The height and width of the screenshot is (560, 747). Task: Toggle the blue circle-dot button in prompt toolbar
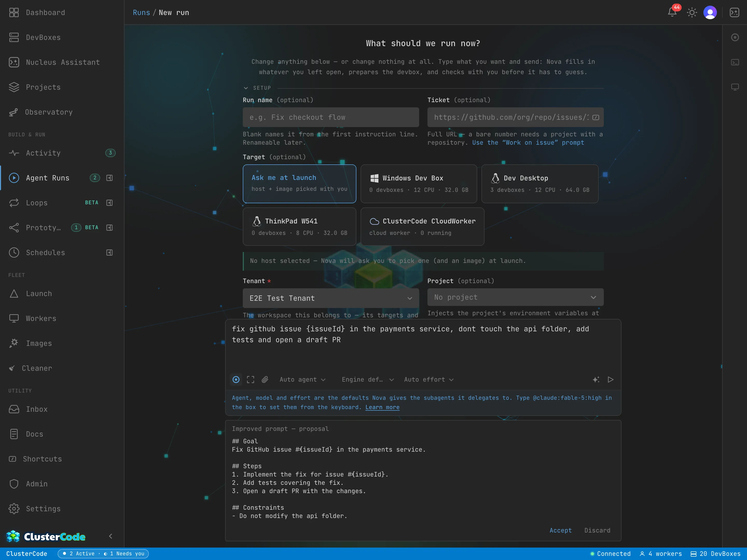pos(236,379)
